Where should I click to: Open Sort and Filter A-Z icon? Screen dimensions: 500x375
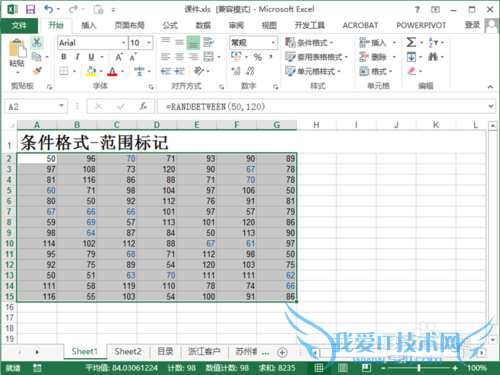pyautogui.click(x=433, y=42)
